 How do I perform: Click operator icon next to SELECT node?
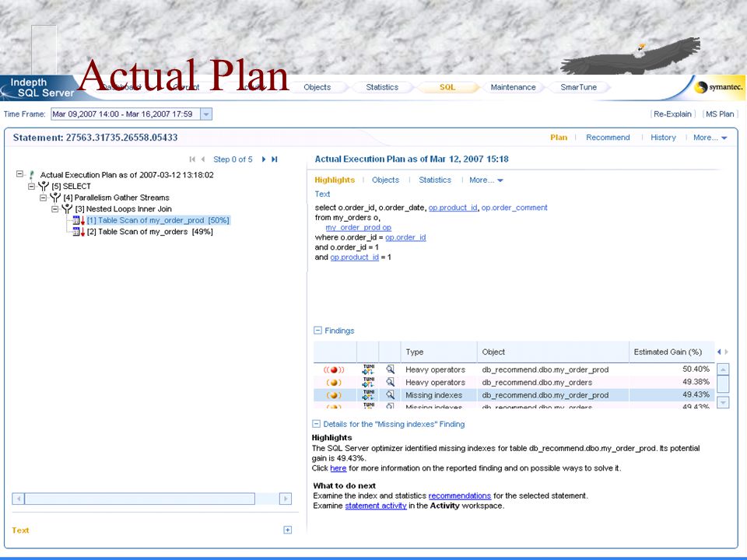click(x=44, y=186)
